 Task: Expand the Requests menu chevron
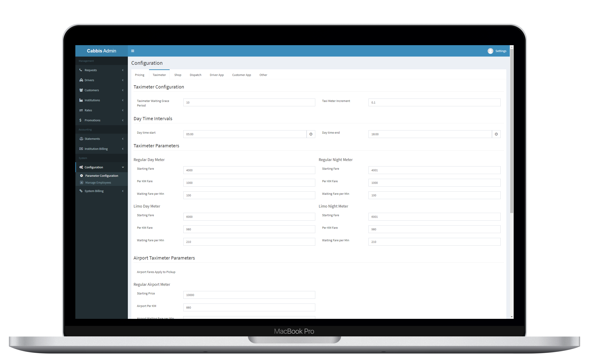[123, 70]
